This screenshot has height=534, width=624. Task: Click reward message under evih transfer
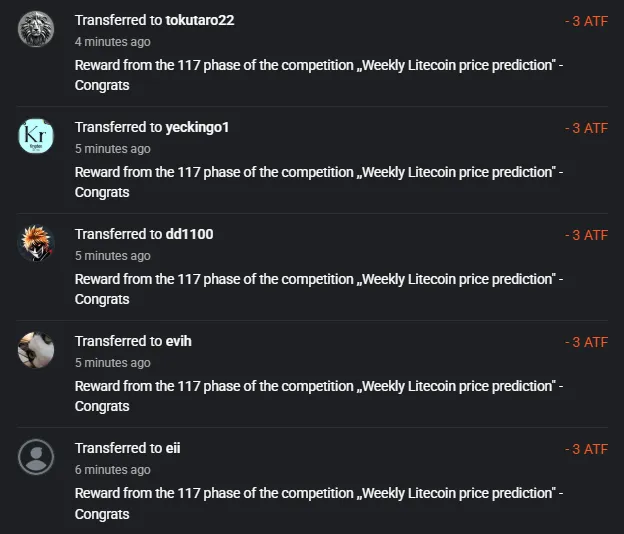click(319, 396)
